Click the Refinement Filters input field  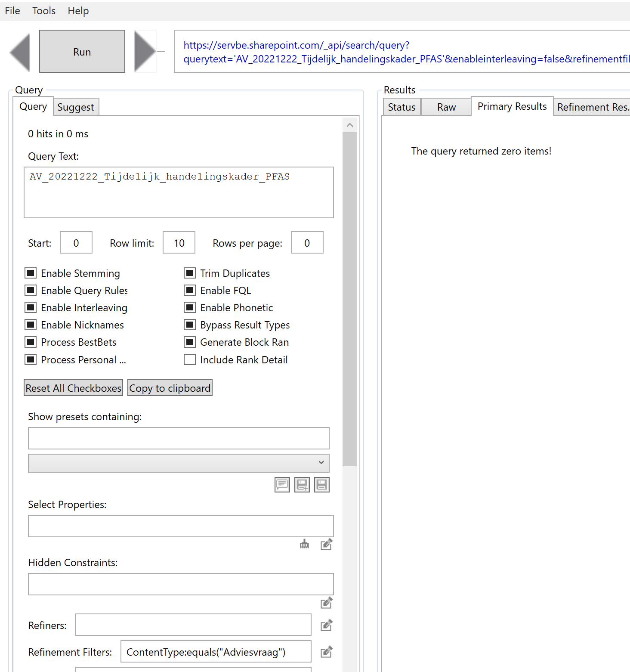click(x=216, y=652)
